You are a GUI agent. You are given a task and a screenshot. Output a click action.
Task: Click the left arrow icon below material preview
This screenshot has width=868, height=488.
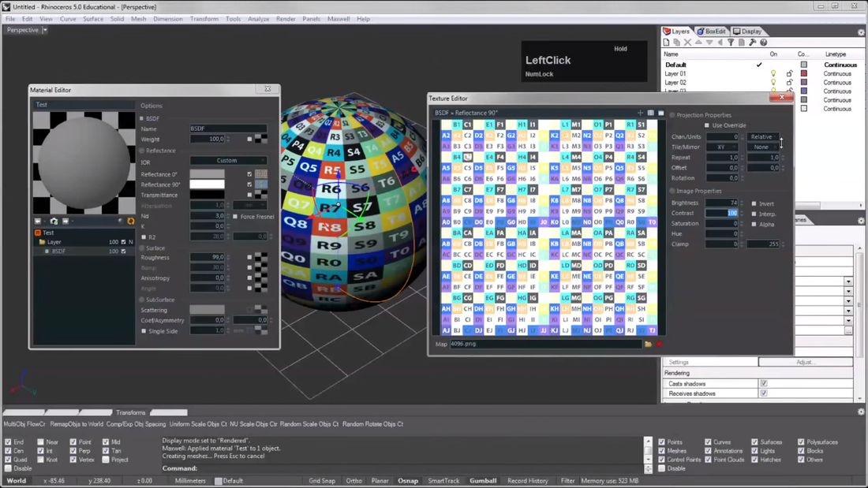point(38,222)
